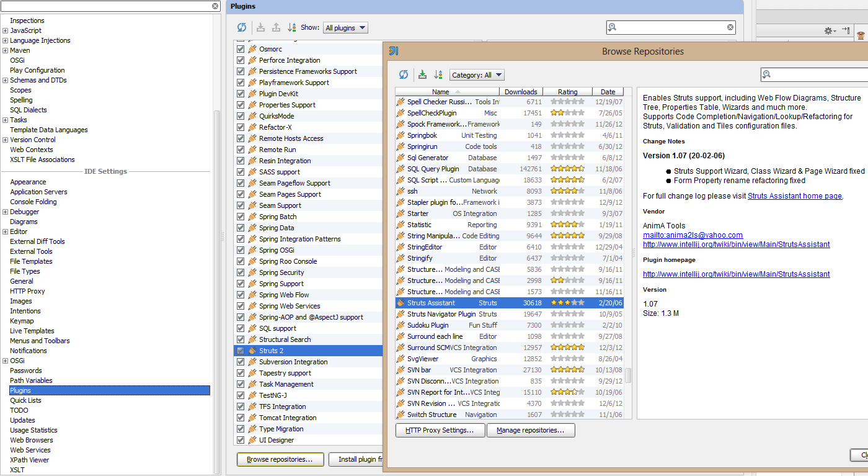Click the plugin icon beside SVN bar
This screenshot has height=476, width=868.
[401, 370]
